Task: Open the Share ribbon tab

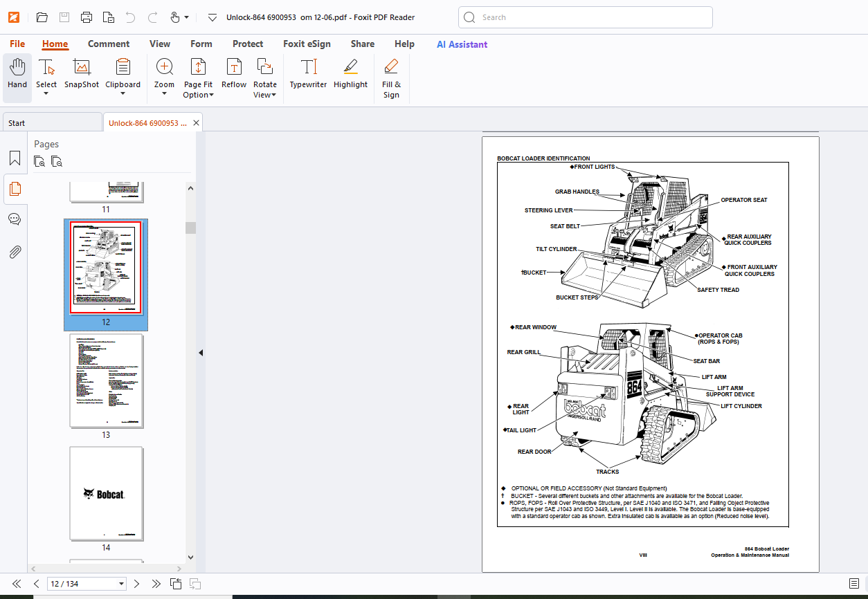Action: click(x=363, y=44)
